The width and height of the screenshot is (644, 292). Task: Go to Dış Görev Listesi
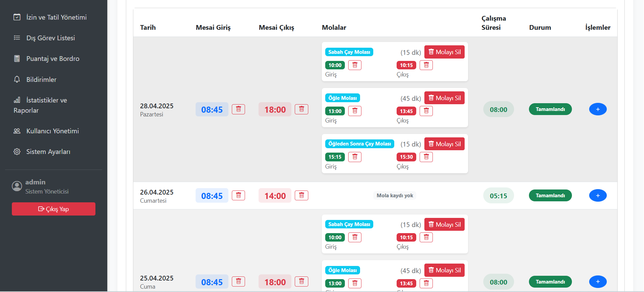[x=50, y=38]
